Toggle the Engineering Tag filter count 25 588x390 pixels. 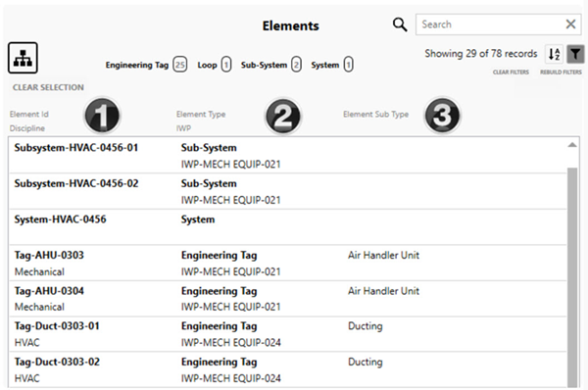[x=180, y=65]
